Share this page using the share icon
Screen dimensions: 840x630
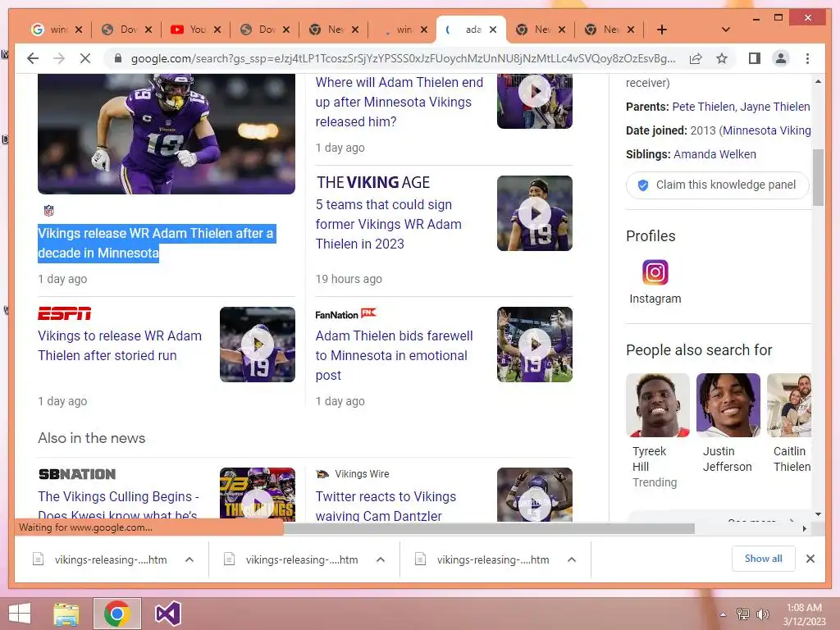tap(696, 58)
